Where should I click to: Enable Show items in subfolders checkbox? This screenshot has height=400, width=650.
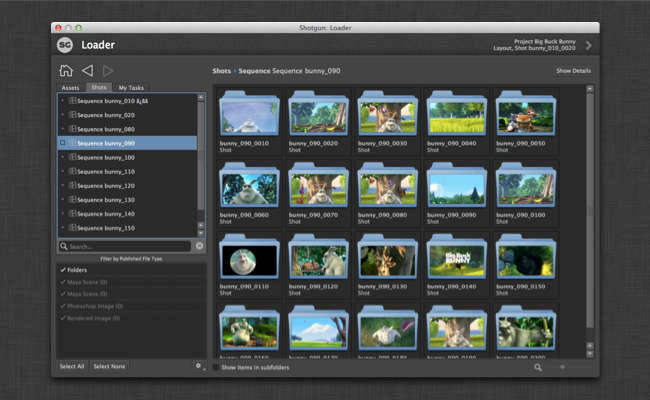216,367
